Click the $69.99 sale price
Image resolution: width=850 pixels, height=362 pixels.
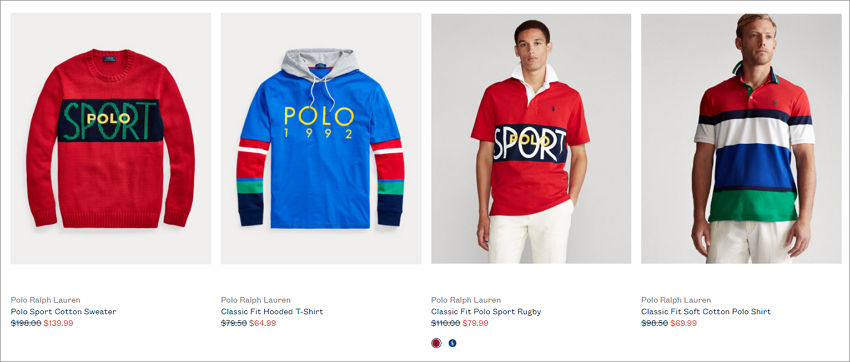click(684, 323)
